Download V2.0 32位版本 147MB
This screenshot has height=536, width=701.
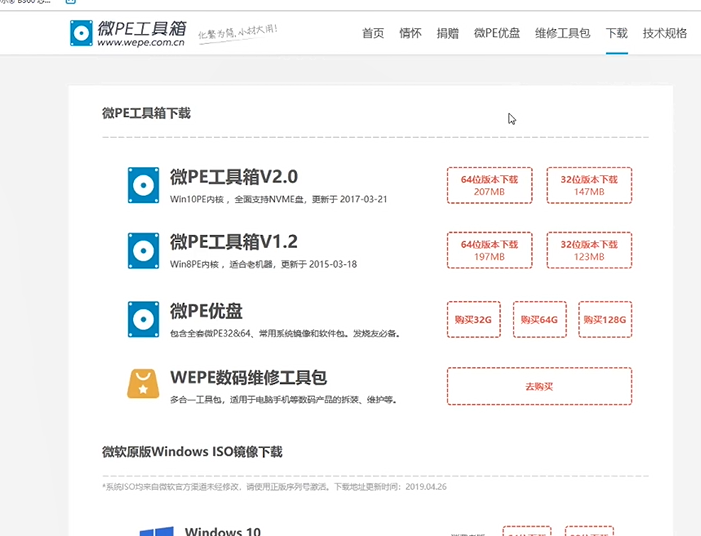(x=589, y=186)
